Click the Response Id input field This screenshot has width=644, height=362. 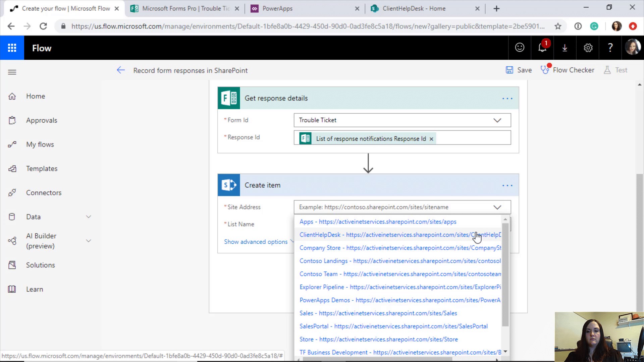402,138
